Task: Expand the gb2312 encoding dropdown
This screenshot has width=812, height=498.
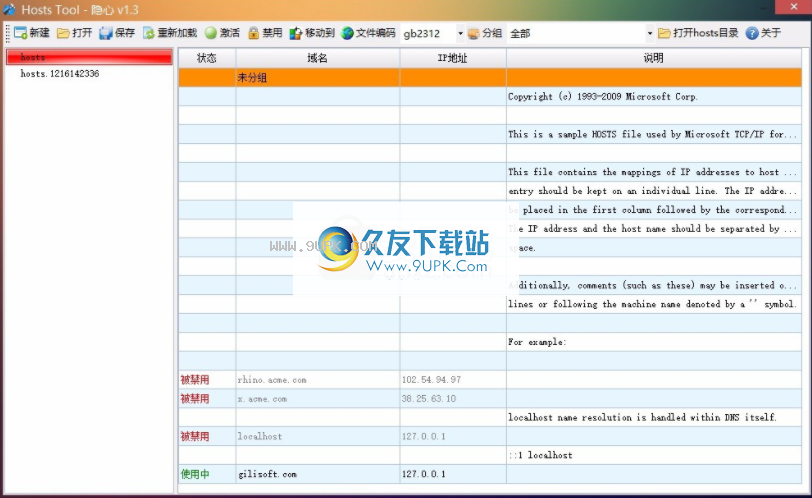Action: coord(460,33)
